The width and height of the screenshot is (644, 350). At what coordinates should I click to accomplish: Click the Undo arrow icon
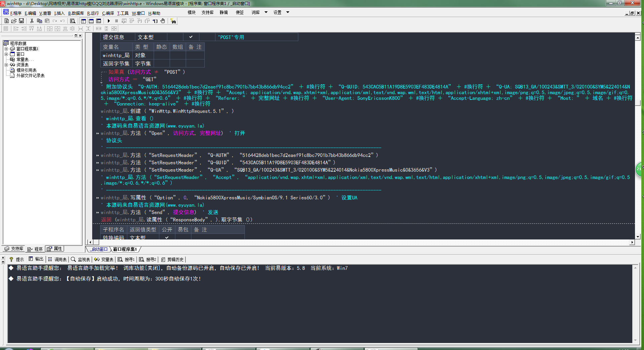62,21
